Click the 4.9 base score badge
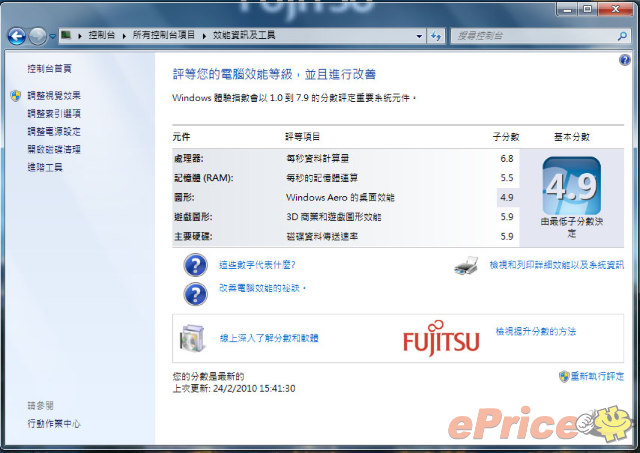 coord(571,186)
